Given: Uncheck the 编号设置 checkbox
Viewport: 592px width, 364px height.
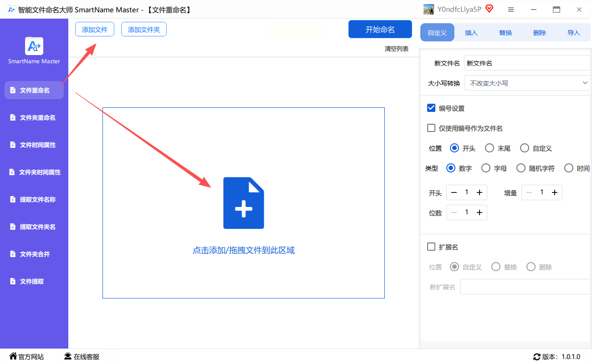Looking at the screenshot, I should 431,108.
